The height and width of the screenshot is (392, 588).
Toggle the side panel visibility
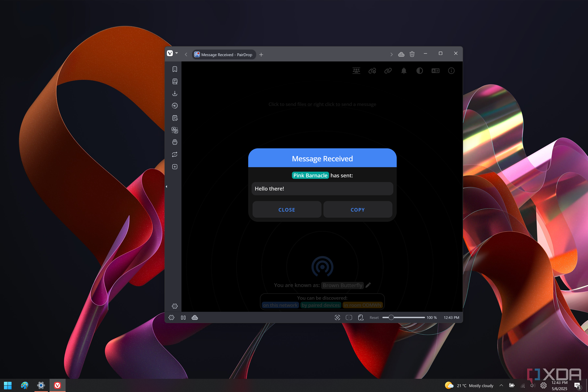(183, 318)
